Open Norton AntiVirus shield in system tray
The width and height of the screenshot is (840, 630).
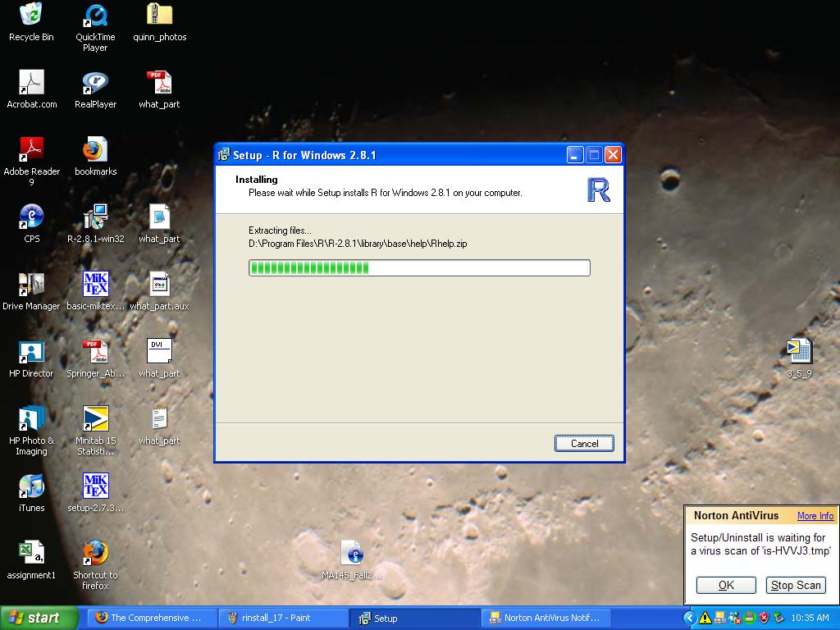click(764, 618)
